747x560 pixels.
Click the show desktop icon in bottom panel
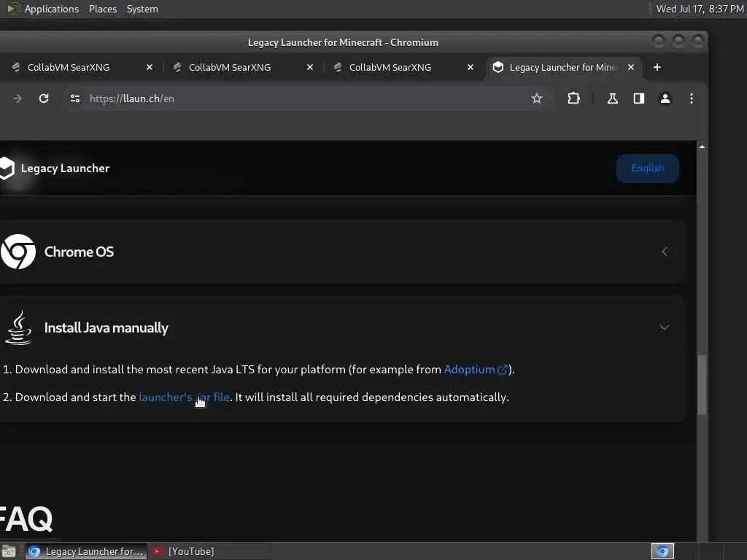(8, 552)
